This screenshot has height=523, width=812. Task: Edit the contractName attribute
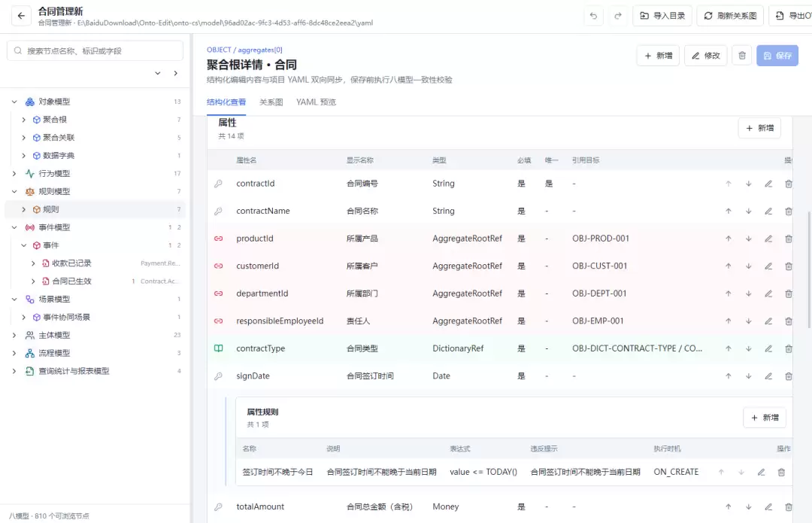tap(768, 211)
